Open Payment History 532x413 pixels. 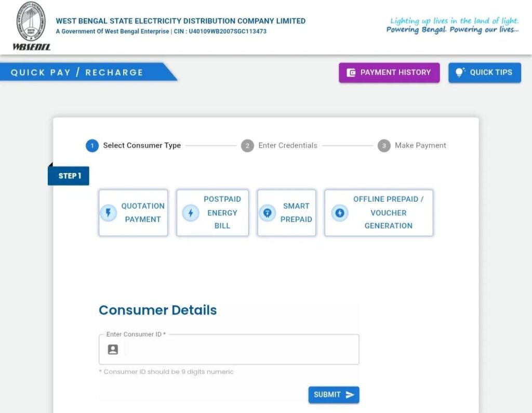[x=389, y=73]
